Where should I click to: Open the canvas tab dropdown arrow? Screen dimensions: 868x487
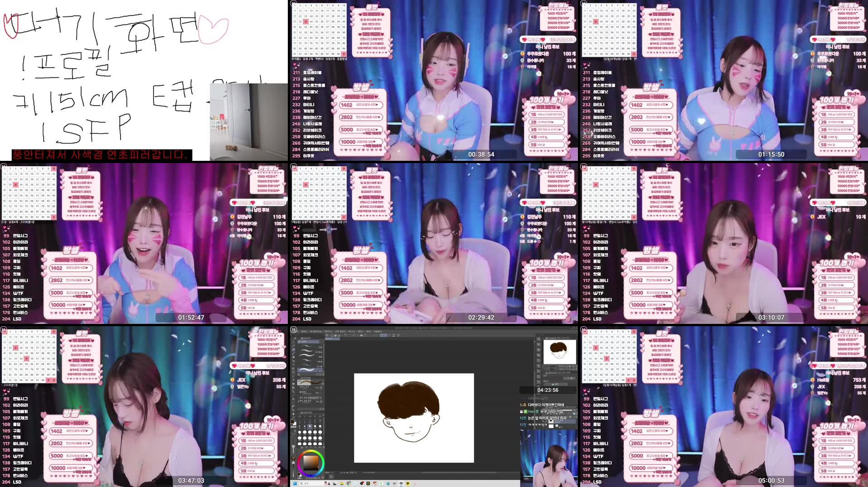pos(339,339)
